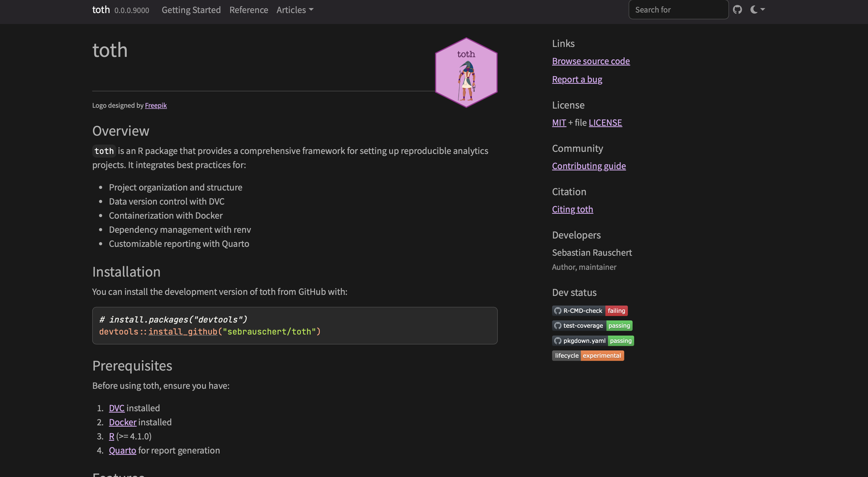
Task: Click the MIT license link
Action: click(x=559, y=123)
